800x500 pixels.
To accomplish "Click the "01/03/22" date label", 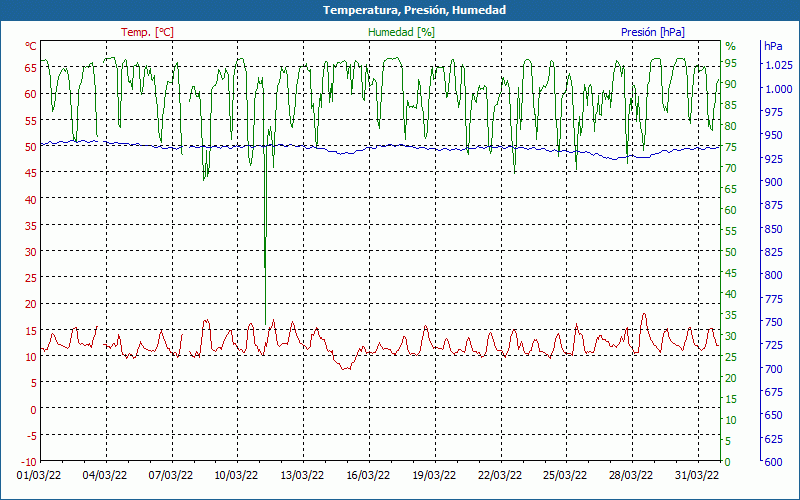I will tap(39, 475).
